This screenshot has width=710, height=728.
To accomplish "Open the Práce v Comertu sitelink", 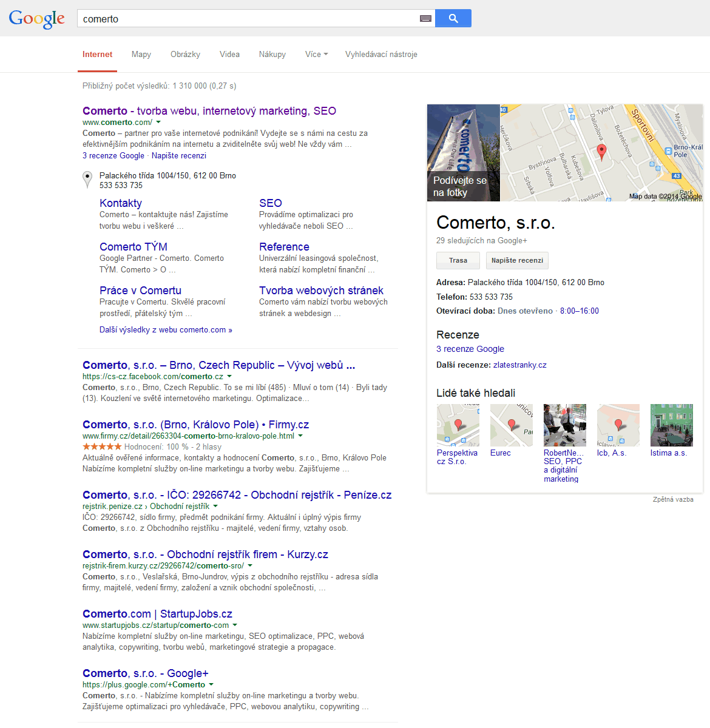I will click(140, 291).
